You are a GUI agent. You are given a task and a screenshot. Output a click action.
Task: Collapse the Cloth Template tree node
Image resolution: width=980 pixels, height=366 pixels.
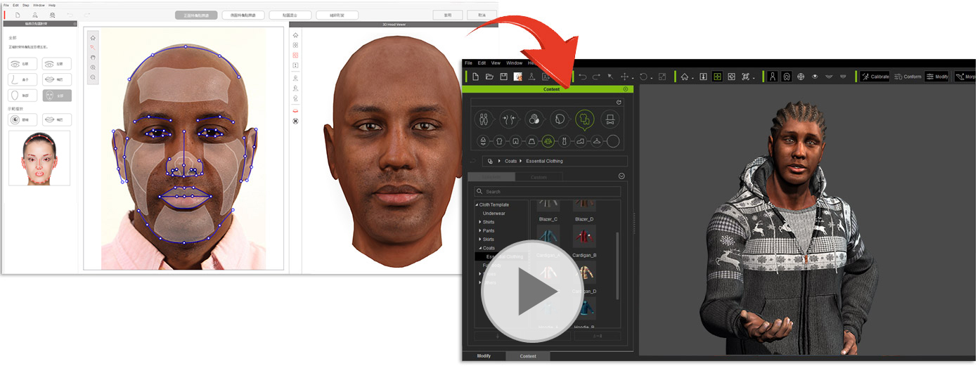pos(477,204)
